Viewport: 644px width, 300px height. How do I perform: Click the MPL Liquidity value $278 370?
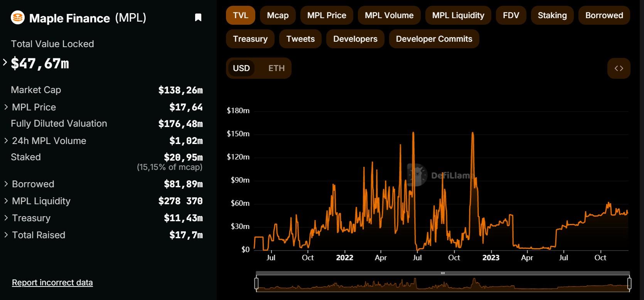tap(180, 201)
